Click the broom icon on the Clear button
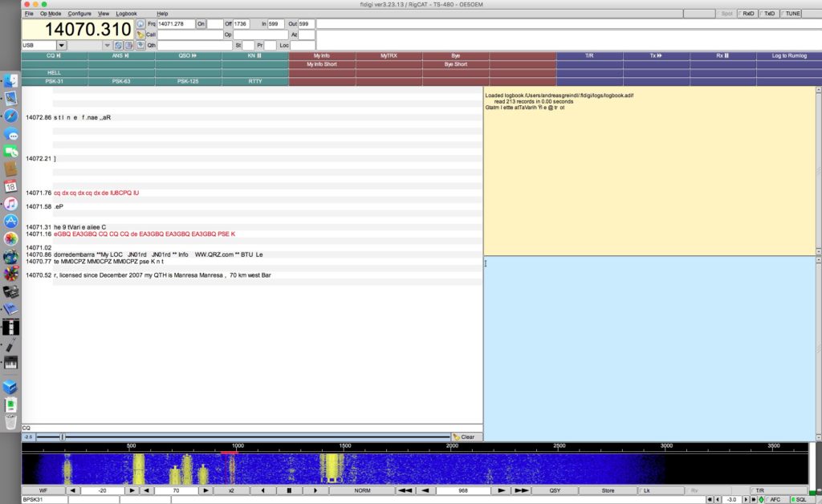Image resolution: width=822 pixels, height=504 pixels. click(457, 437)
